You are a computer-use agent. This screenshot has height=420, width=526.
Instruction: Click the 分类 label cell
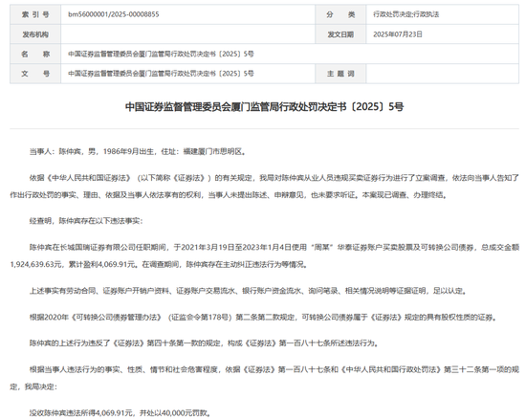click(340, 14)
